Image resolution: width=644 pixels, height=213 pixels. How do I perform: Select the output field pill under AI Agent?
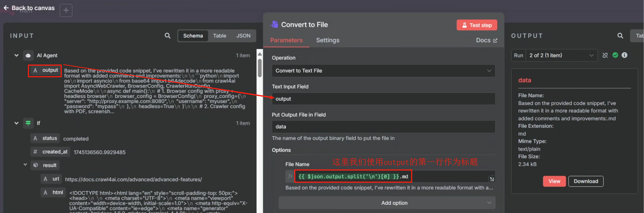45,70
